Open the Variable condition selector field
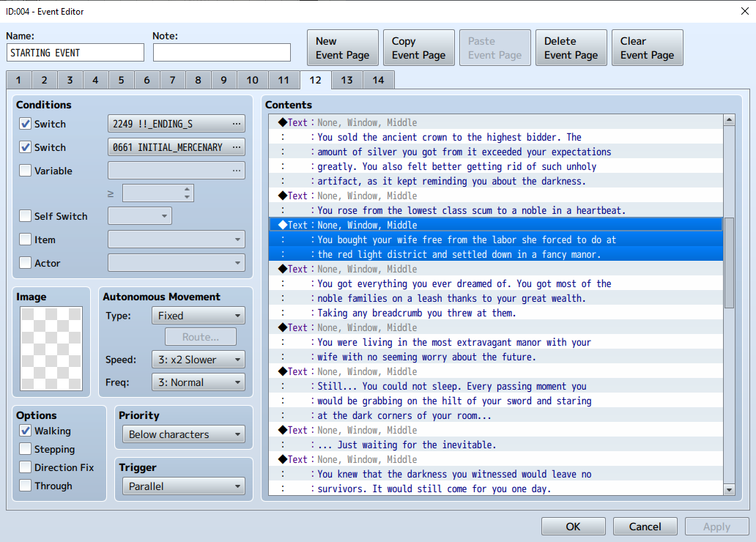The width and height of the screenshot is (756, 542). (x=177, y=170)
